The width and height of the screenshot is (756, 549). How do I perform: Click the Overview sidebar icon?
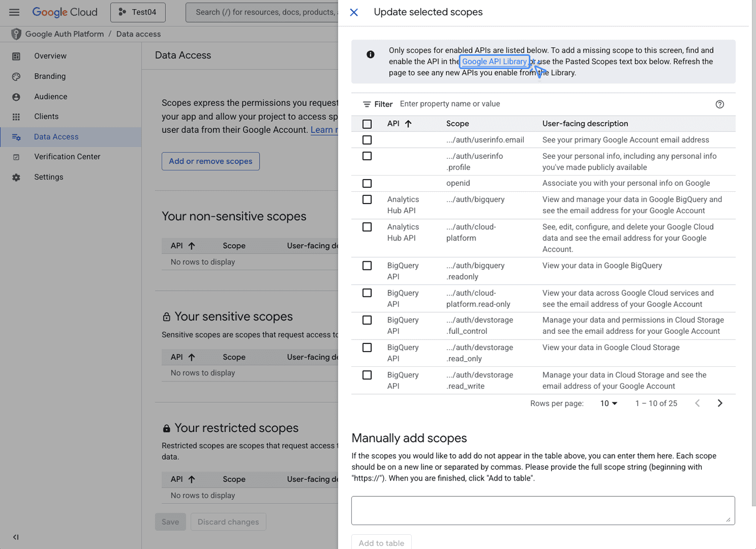[x=16, y=56]
